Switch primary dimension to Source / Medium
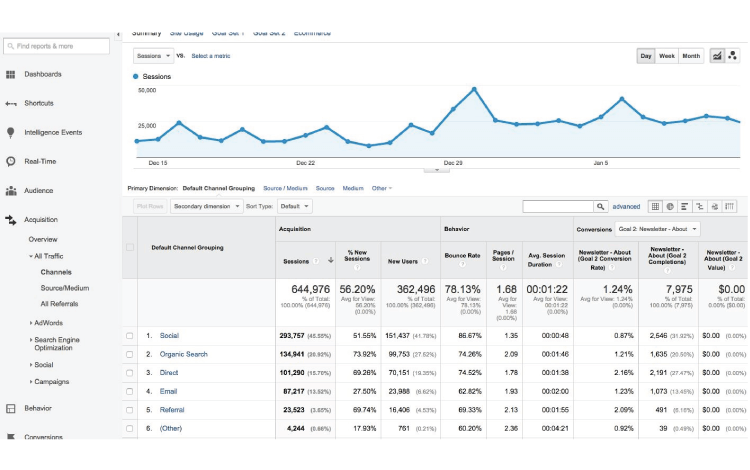 pyautogui.click(x=285, y=188)
